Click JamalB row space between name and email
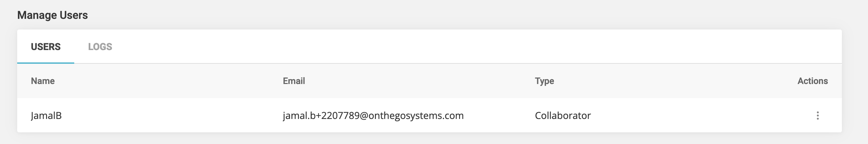 tap(172, 116)
